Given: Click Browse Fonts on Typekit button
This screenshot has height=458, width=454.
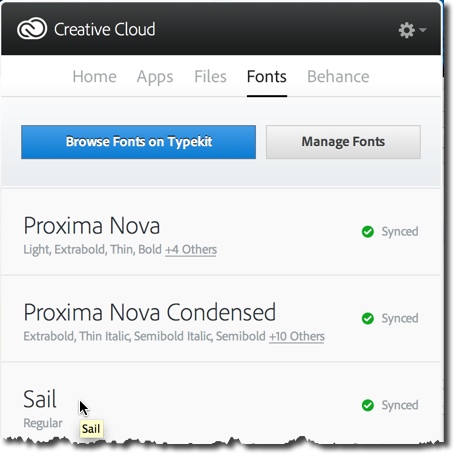Looking at the screenshot, I should (x=138, y=142).
